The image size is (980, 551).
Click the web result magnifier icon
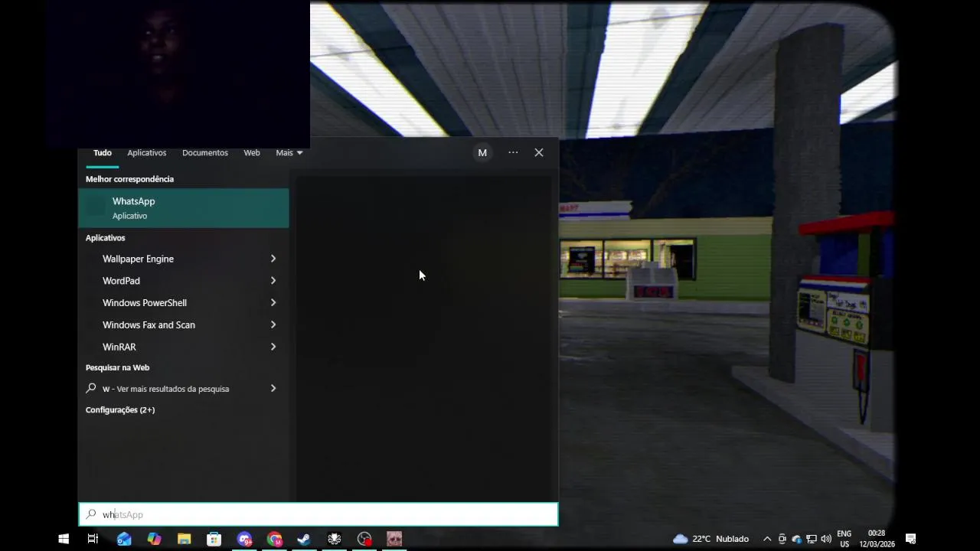(x=91, y=389)
